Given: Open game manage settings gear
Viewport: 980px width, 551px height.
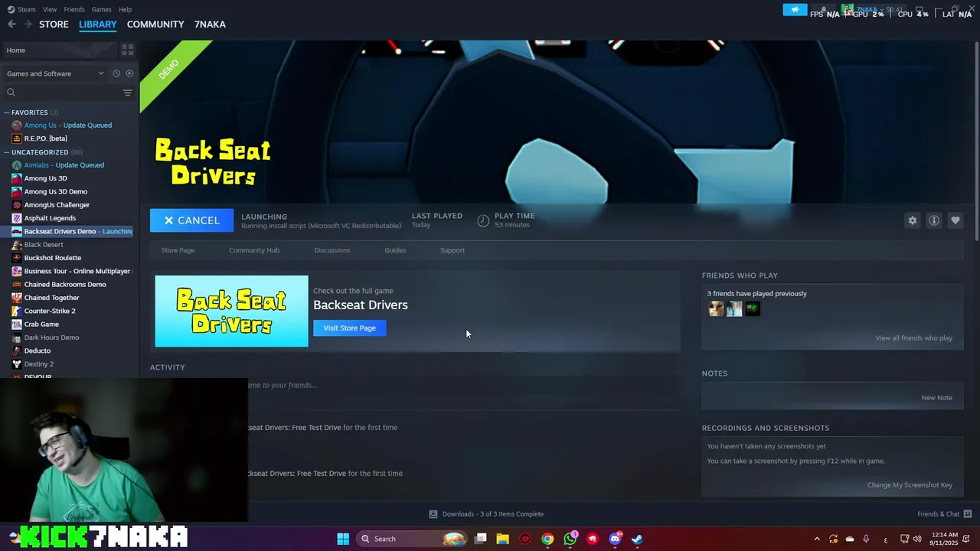Looking at the screenshot, I should pos(912,220).
